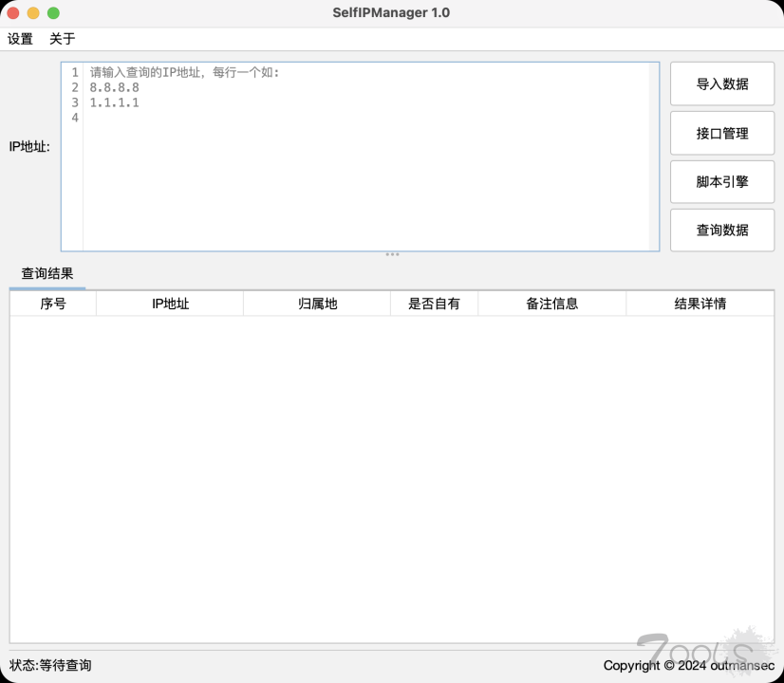Open 接口管理 settings
The image size is (784, 683).
click(721, 133)
